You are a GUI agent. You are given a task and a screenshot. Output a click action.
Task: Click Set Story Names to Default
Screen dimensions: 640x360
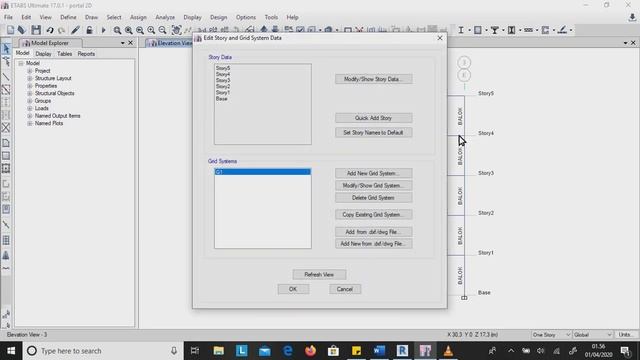373,133
